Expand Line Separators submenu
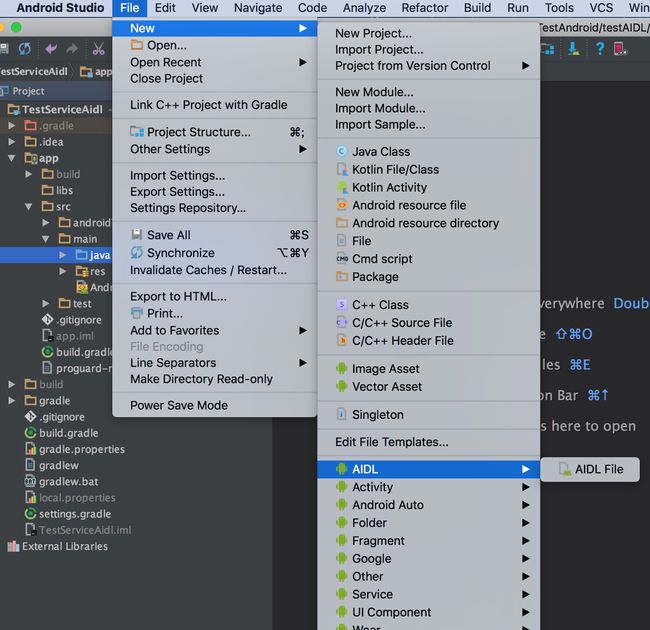650x630 pixels. click(215, 363)
